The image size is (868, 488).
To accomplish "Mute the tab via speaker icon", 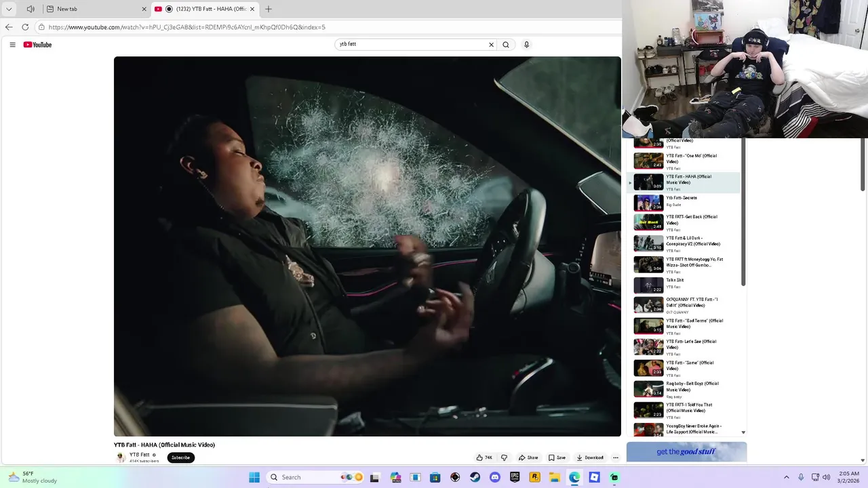I will [31, 9].
